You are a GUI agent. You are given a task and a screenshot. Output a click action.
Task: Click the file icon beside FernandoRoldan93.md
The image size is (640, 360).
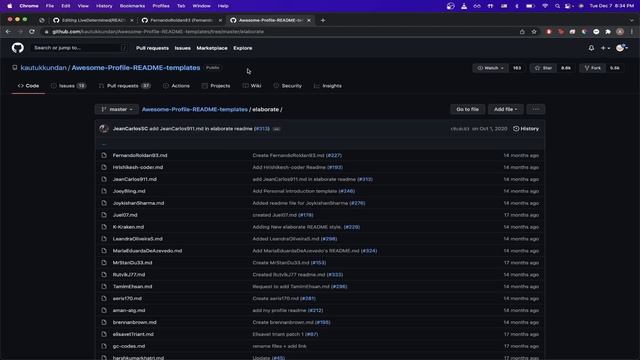coord(104,155)
